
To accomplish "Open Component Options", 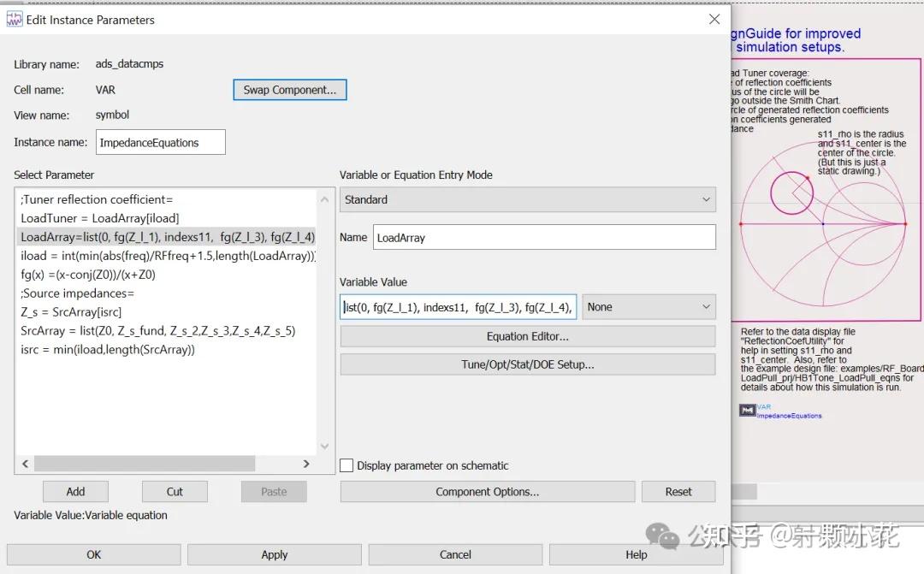I will 487,491.
